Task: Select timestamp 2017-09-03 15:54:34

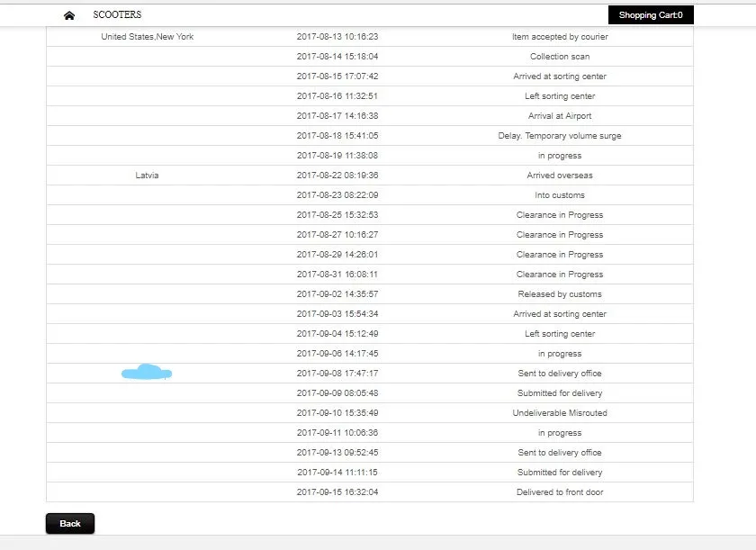Action: click(x=337, y=314)
